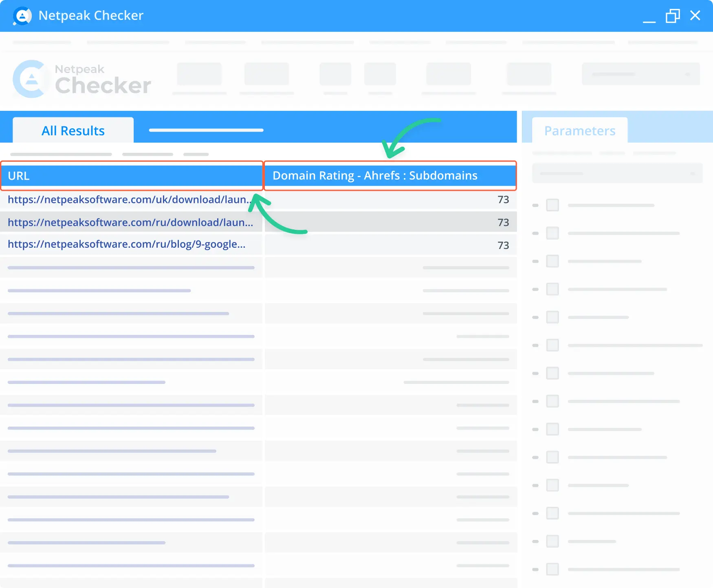Viewport: 713px width, 588px height.
Task: Click the middle toolbar button row item
Action: (x=380, y=74)
